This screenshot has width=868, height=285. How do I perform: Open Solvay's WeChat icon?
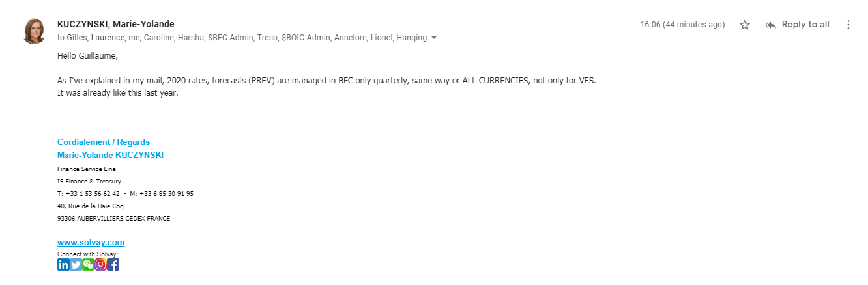pos(88,264)
